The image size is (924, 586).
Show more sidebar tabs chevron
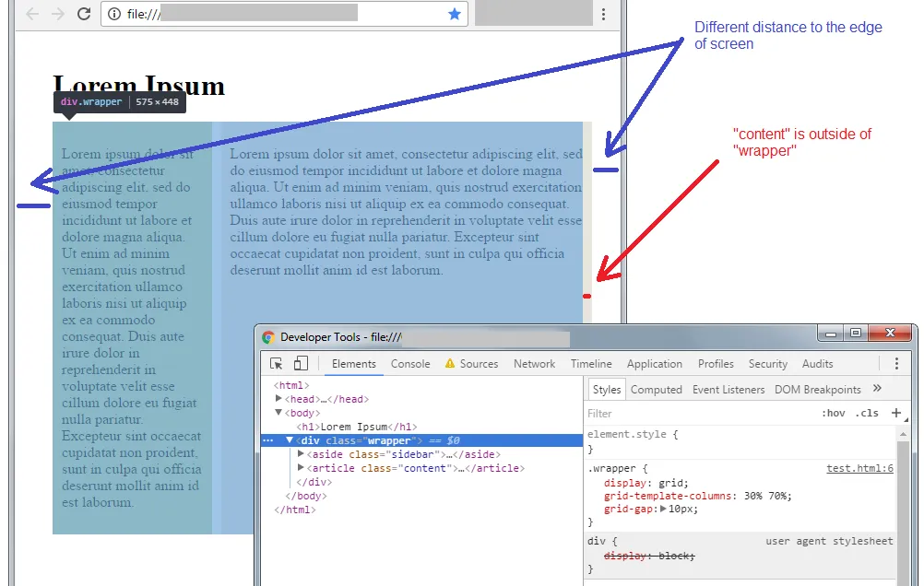[x=878, y=388]
